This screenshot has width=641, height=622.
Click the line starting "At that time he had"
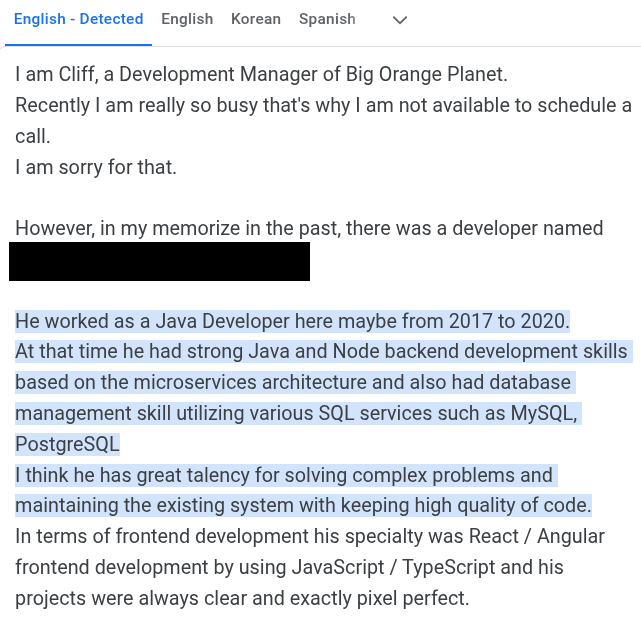point(321,351)
